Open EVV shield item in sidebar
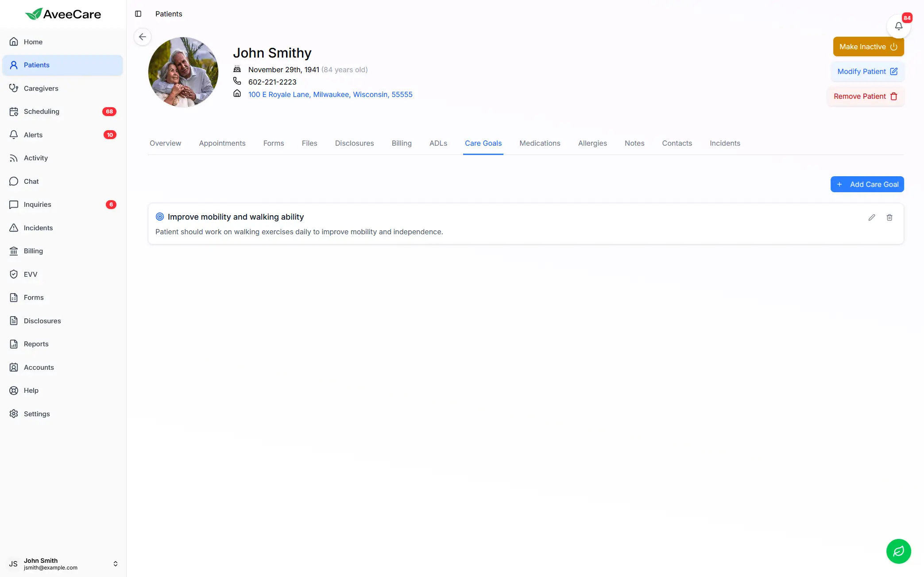This screenshot has height=577, width=924. (62, 274)
